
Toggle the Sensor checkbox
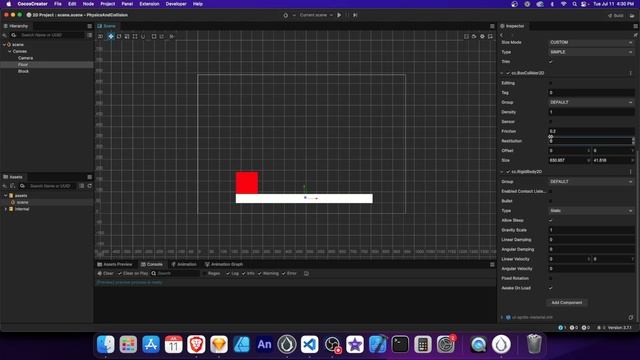[x=551, y=122]
